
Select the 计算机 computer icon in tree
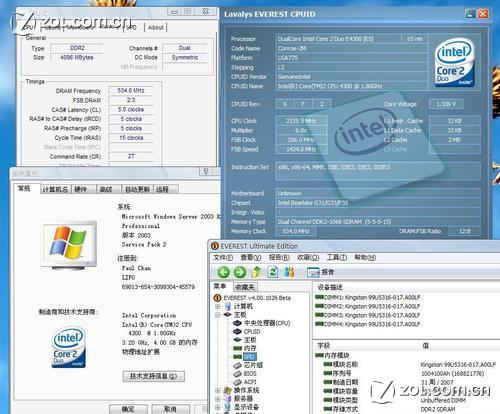pyautogui.click(x=228, y=306)
